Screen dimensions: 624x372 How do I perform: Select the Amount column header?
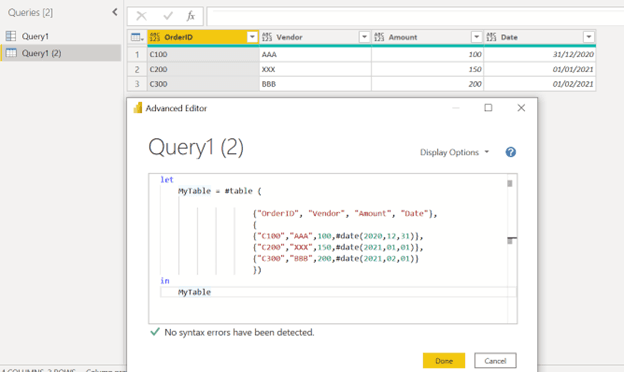(427, 37)
